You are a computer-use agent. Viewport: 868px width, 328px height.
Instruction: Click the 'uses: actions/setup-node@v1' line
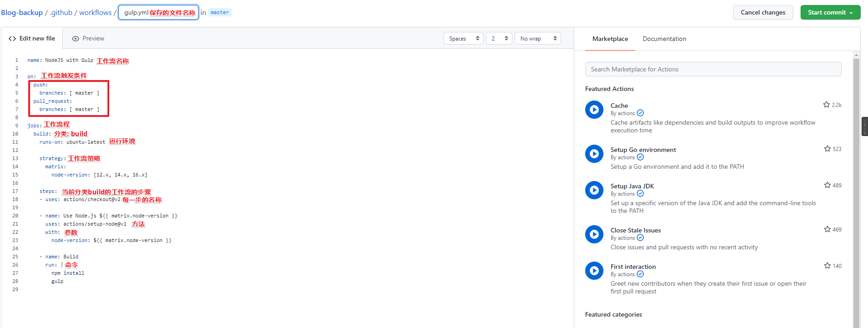click(86, 224)
